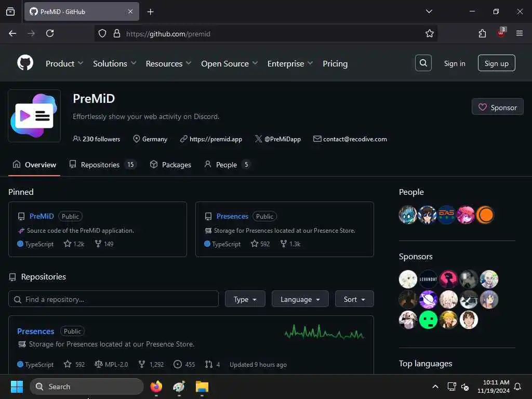Open the https://premid.app website link
Screen dimensions: 532x399
[x=216, y=139]
